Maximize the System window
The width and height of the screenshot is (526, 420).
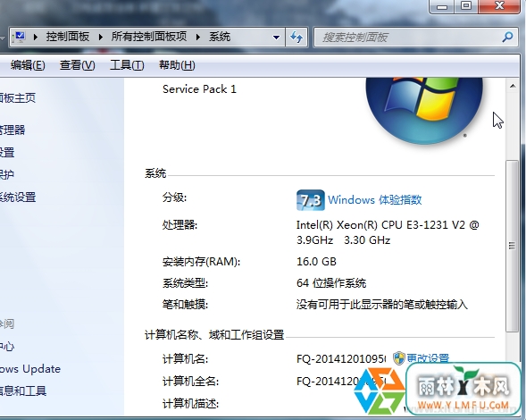coord(466,6)
